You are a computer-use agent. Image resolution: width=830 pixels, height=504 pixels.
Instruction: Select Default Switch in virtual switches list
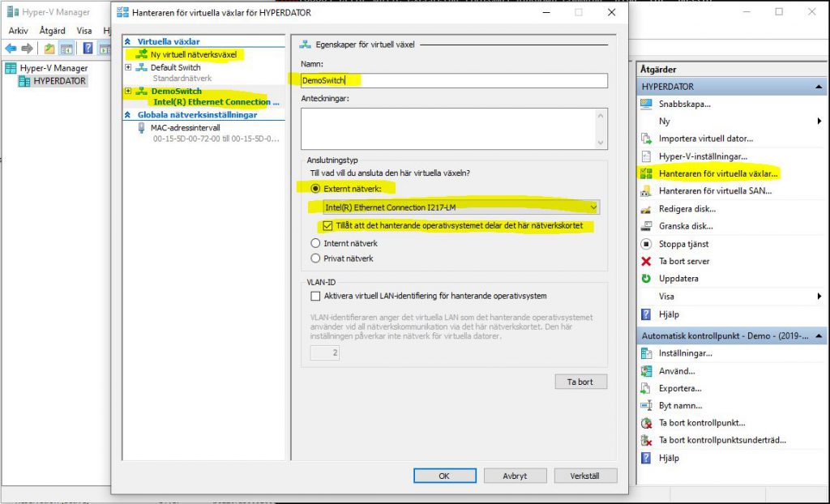tap(175, 67)
